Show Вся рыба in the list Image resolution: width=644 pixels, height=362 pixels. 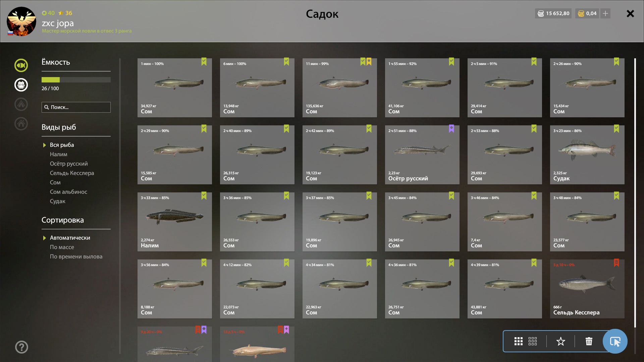click(x=62, y=145)
